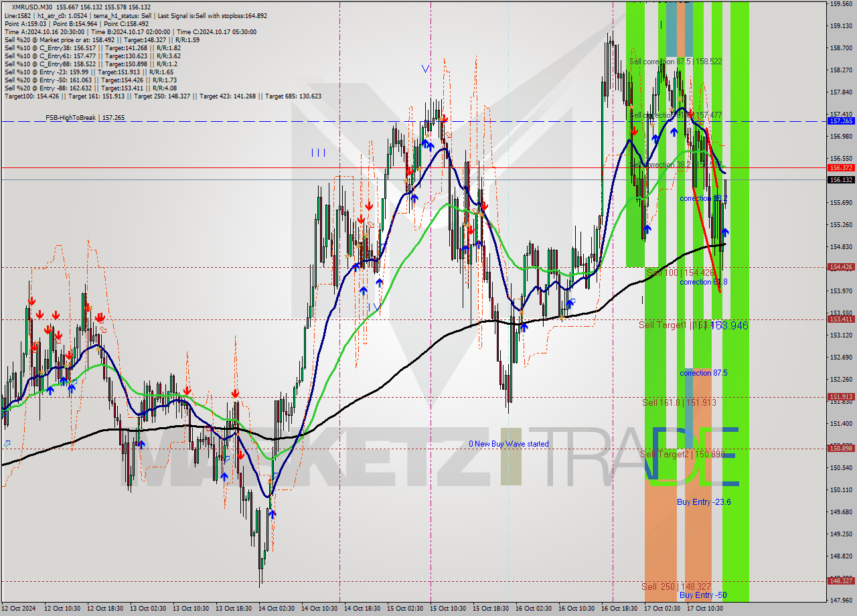Select the 152.690 price axis value

[x=841, y=358]
